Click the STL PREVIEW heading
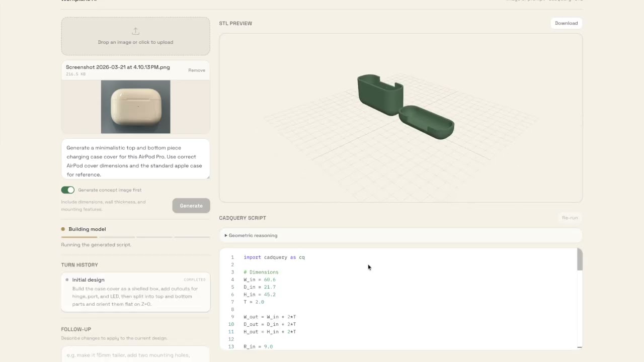 235,24
